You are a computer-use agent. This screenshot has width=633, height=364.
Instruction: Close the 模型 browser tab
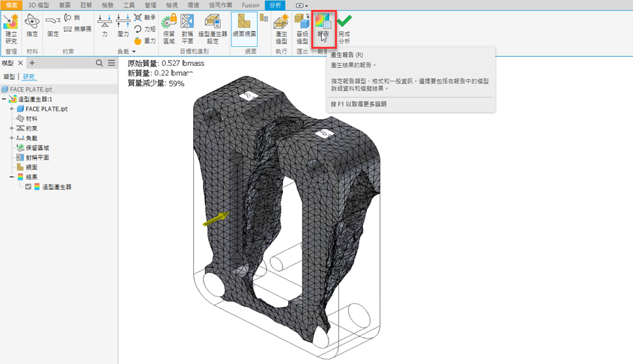20,63
